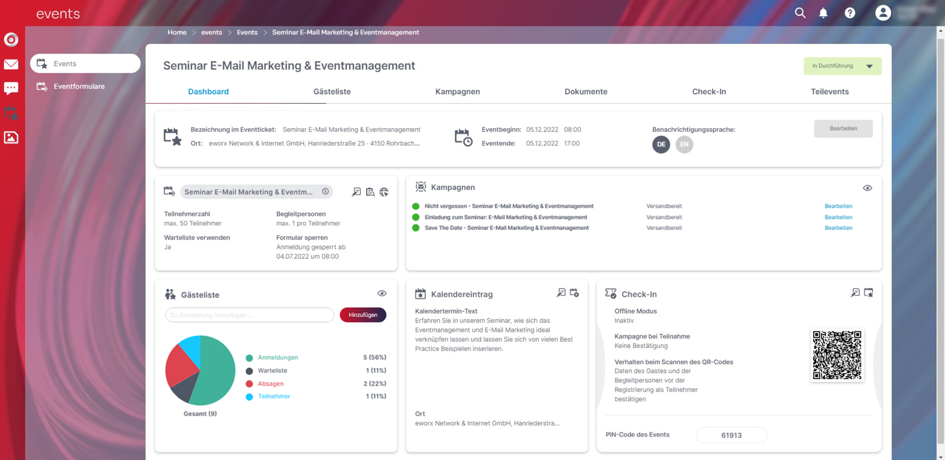The image size is (945, 460).
Task: Click the Kalendereintrag calendar-star icon
Action: 421,294
